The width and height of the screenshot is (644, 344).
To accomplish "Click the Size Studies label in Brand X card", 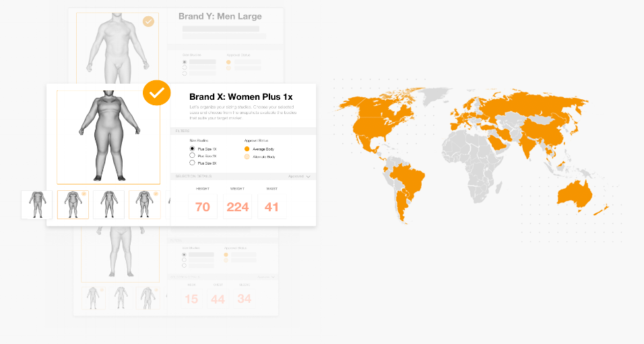I will coord(199,141).
